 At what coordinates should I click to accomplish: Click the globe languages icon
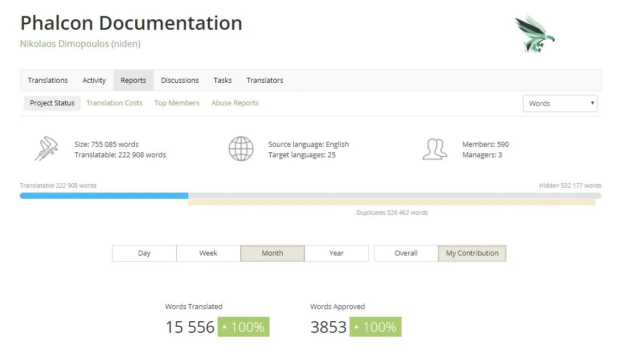(241, 148)
